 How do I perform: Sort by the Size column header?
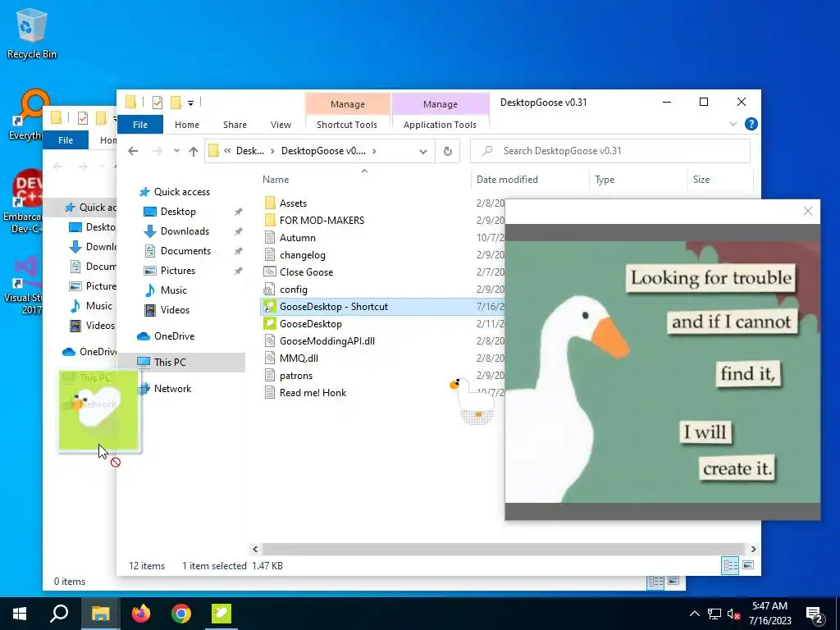[x=720, y=180]
